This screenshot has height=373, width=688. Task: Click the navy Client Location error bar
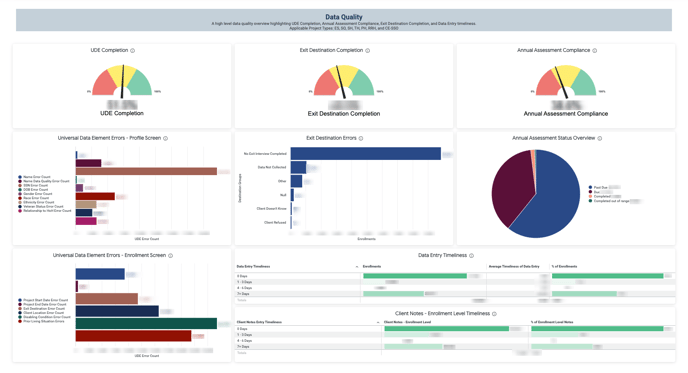pyautogui.click(x=117, y=311)
